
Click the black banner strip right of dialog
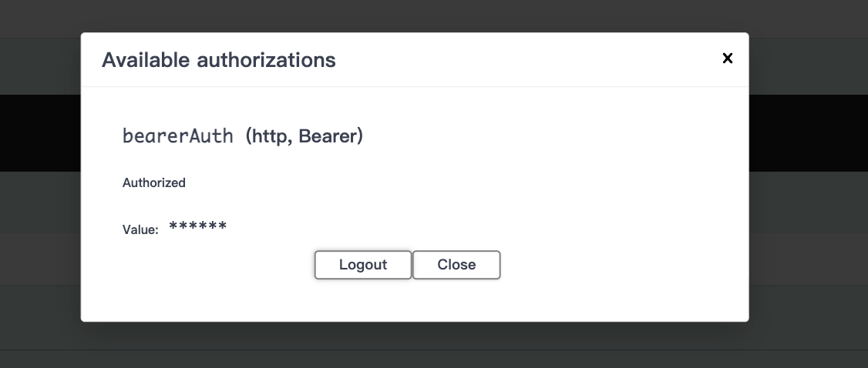pyautogui.click(x=808, y=132)
